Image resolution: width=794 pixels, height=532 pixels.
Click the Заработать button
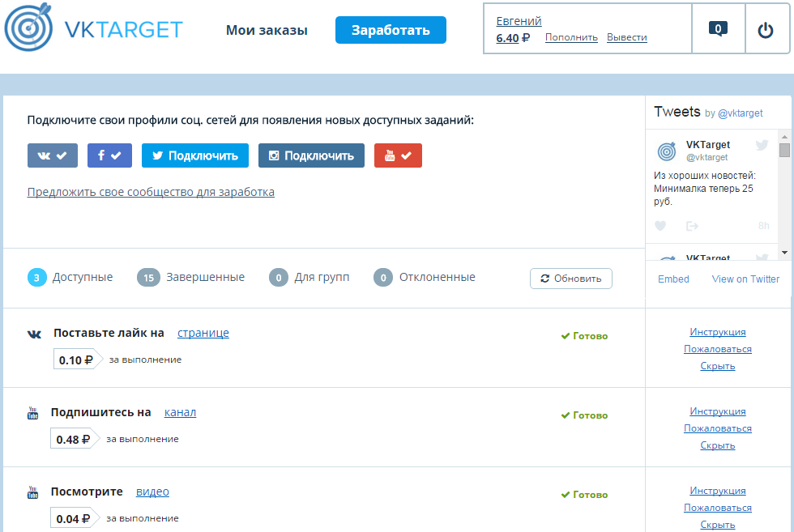point(391,30)
